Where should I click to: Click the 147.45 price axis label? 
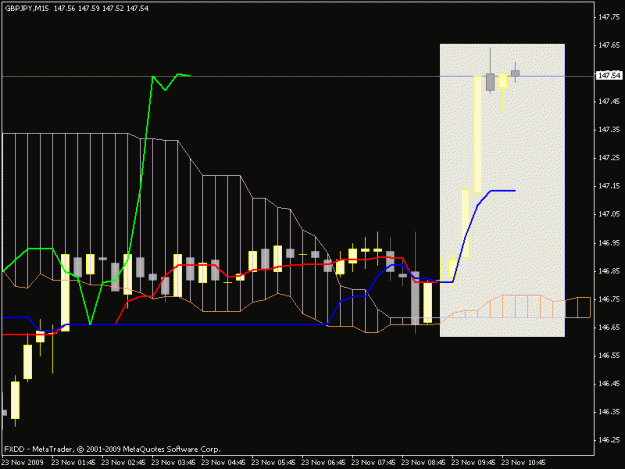[609, 102]
